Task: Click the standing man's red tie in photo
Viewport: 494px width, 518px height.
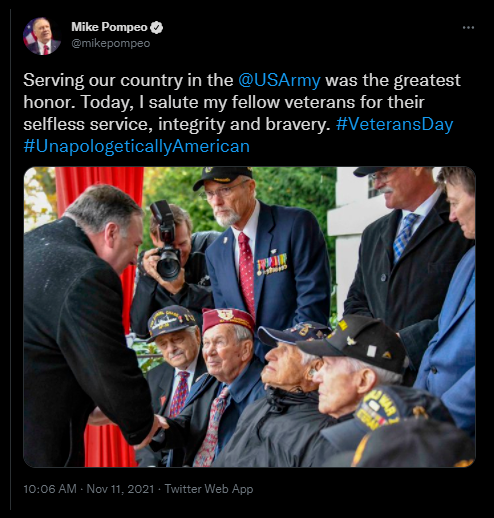Action: (x=247, y=272)
